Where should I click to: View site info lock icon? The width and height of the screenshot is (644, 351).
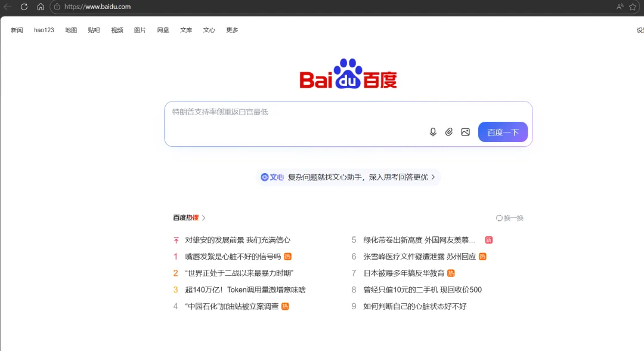(x=57, y=7)
